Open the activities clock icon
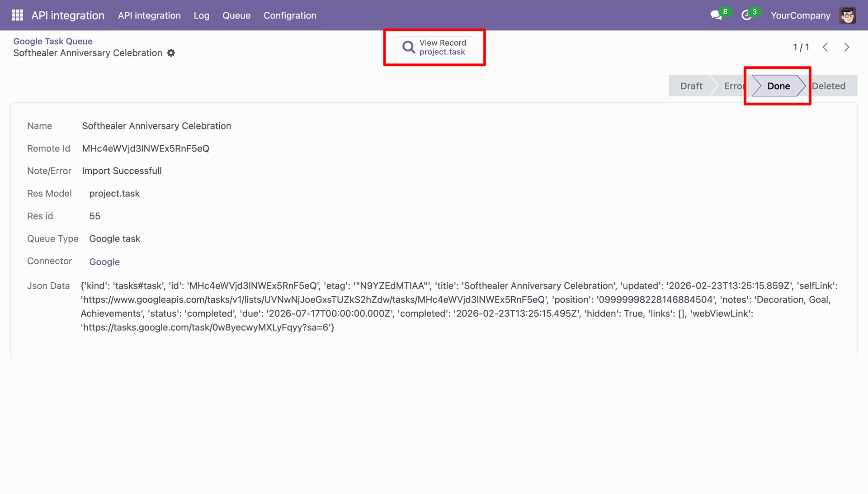The width and height of the screenshot is (868, 494). (x=746, y=15)
